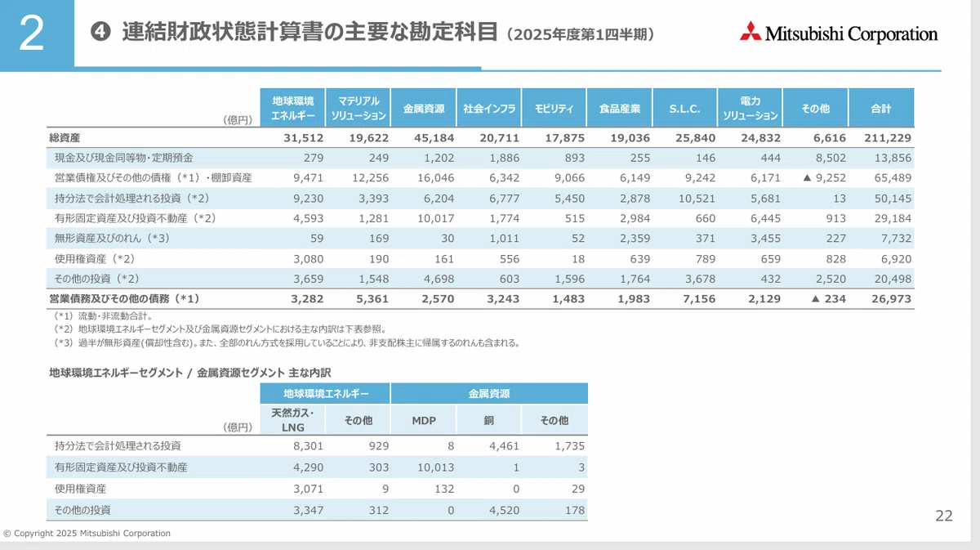Click the その他の投資 label in bottom table

point(82,510)
